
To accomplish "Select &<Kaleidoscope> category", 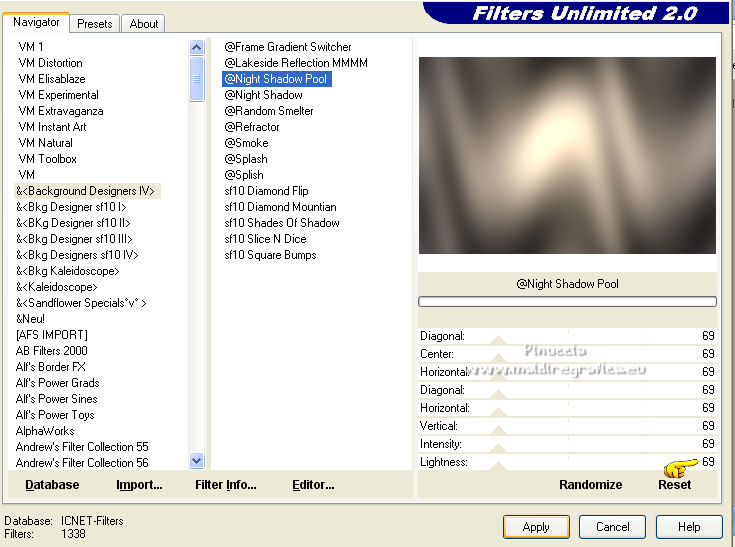I will 57,287.
